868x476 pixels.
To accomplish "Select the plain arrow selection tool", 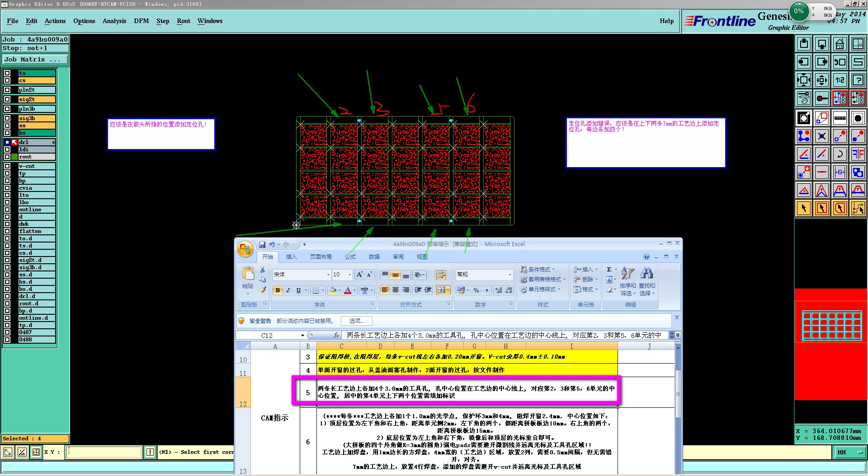I will tap(804, 208).
